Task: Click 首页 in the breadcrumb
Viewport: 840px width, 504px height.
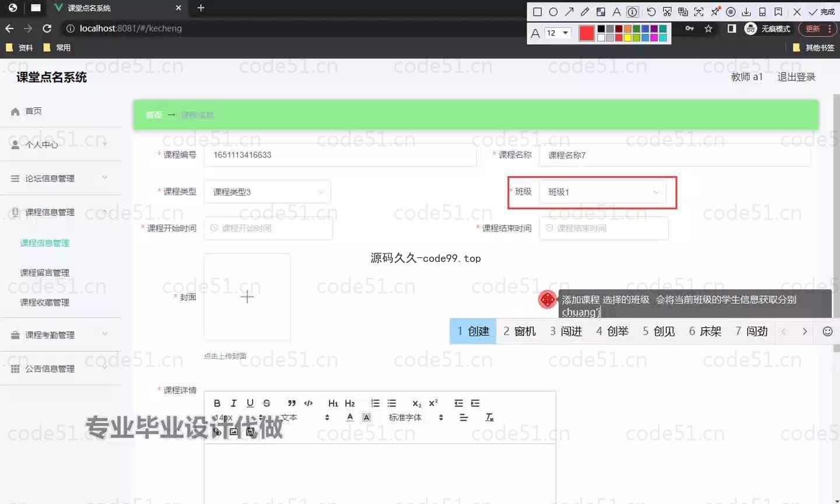Action: coord(154,115)
